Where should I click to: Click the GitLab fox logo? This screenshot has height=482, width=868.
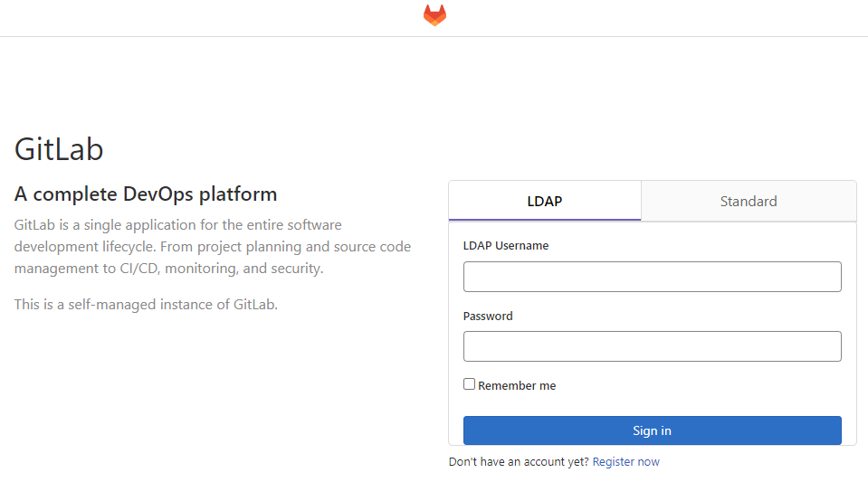tap(434, 15)
